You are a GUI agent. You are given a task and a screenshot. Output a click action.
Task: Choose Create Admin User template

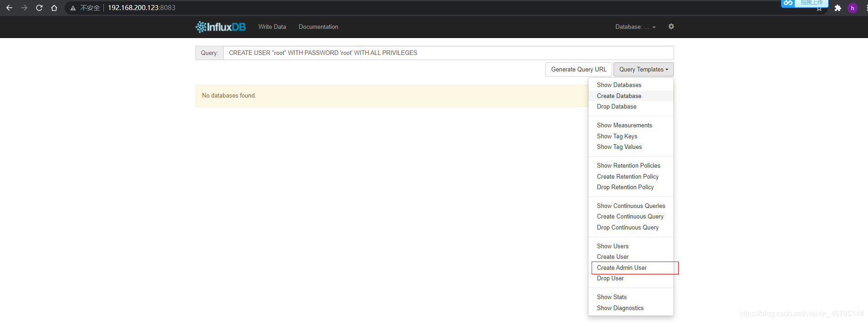point(631,268)
